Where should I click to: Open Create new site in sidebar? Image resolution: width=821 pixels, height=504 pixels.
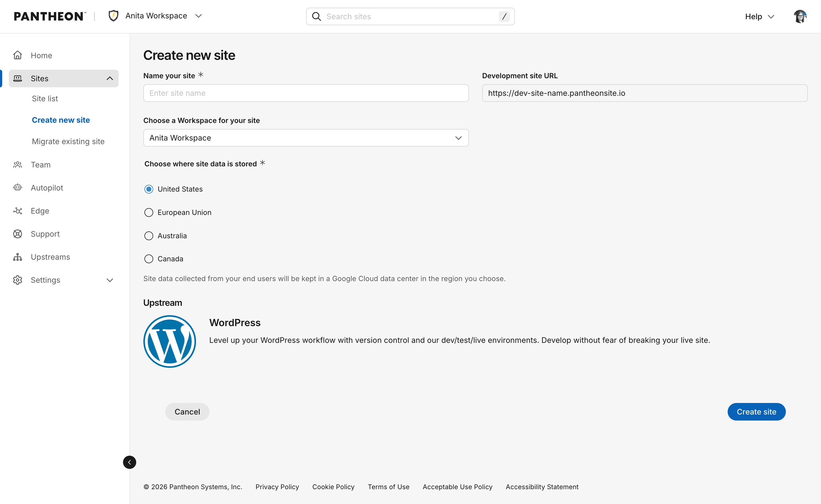click(61, 120)
